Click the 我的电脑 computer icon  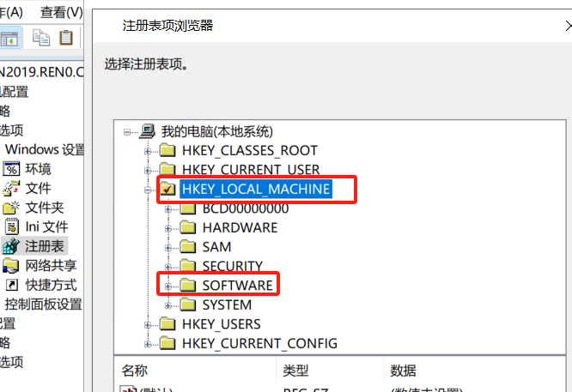coord(149,132)
